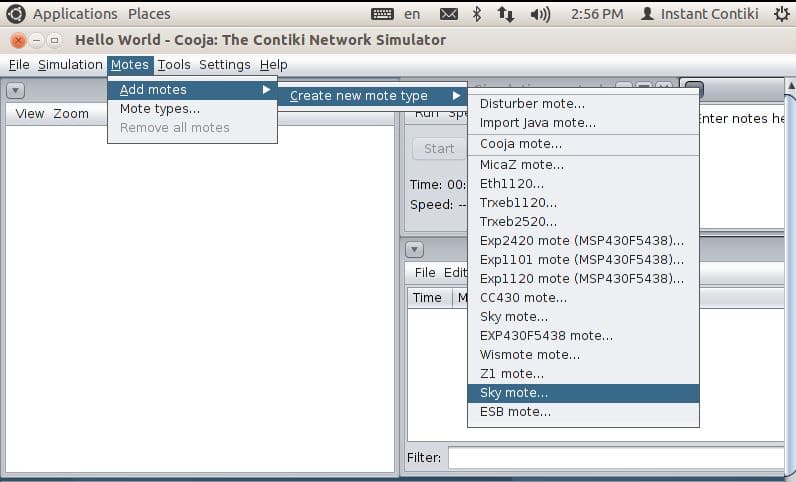This screenshot has width=796, height=482.
Task: Expand the Create new mote type submenu
Action: (x=373, y=95)
